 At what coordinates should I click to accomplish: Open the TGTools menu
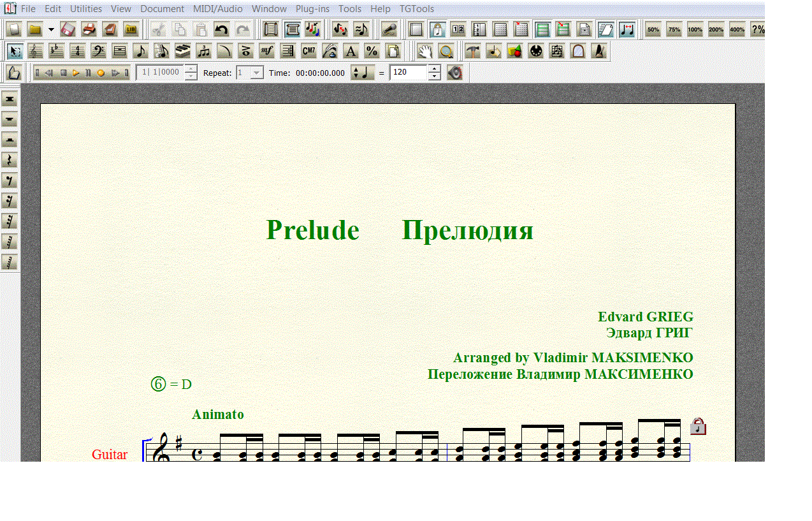[417, 9]
